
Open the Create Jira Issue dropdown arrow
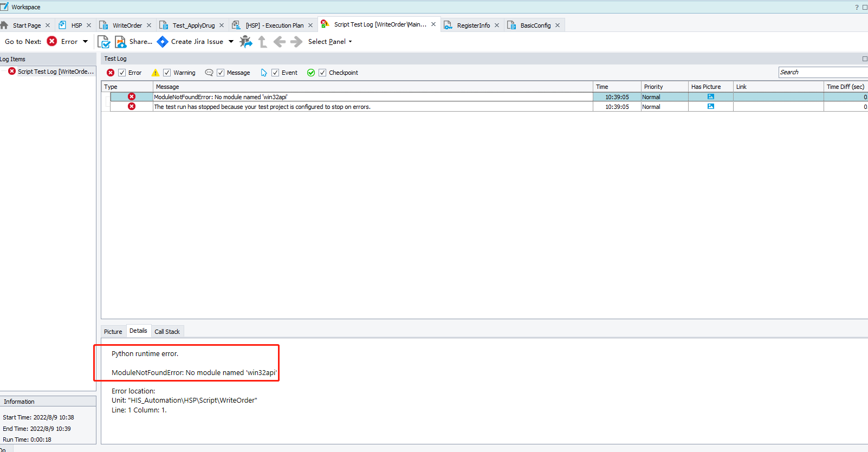[231, 42]
